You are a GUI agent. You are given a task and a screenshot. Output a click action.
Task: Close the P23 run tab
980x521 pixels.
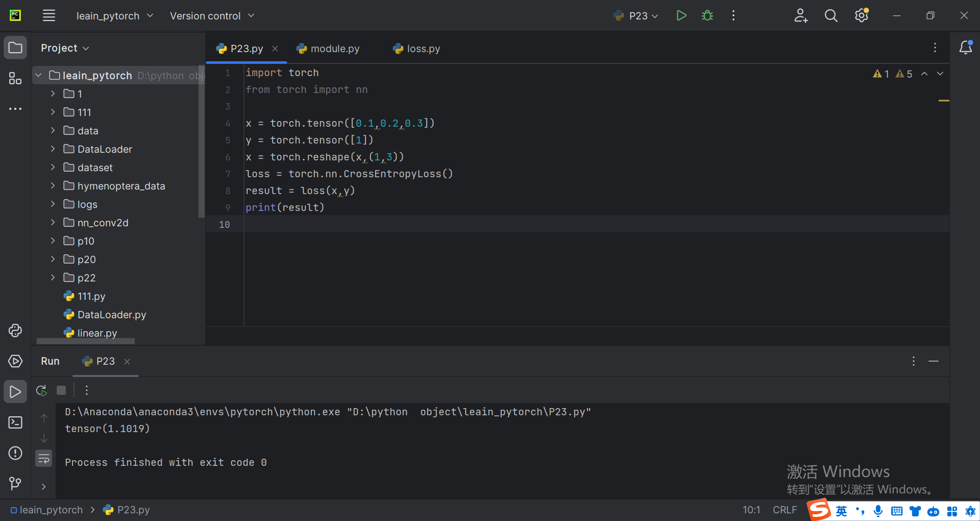[127, 362]
